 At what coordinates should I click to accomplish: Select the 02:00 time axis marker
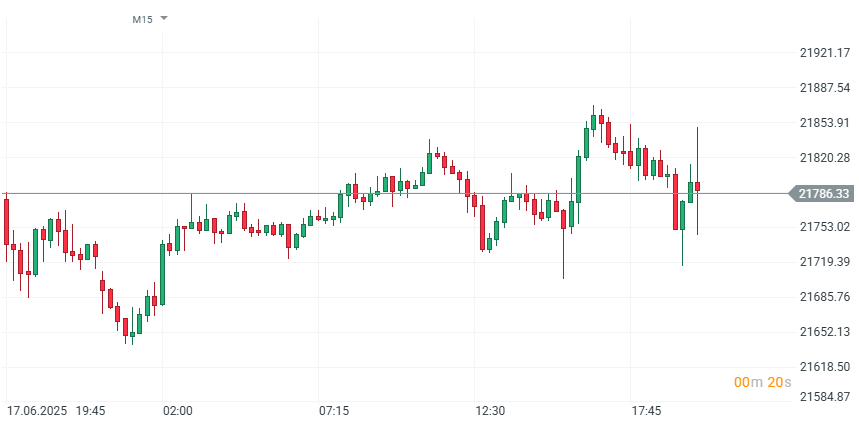click(x=178, y=411)
